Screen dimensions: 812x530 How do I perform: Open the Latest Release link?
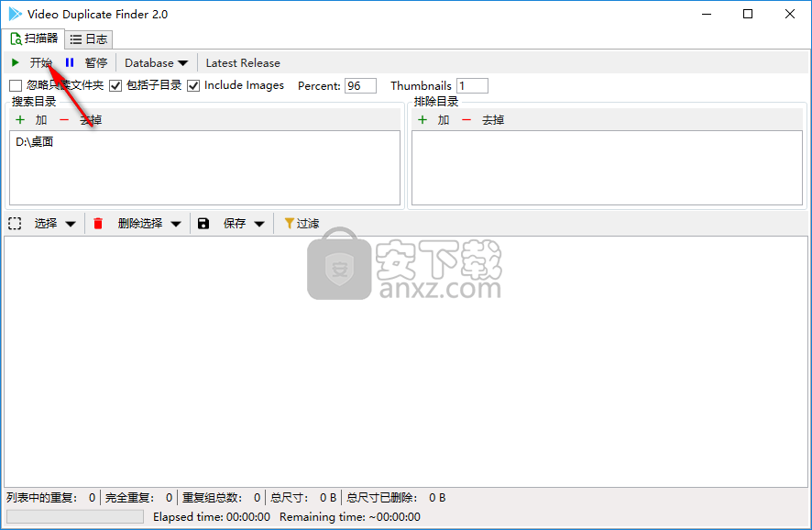(243, 62)
